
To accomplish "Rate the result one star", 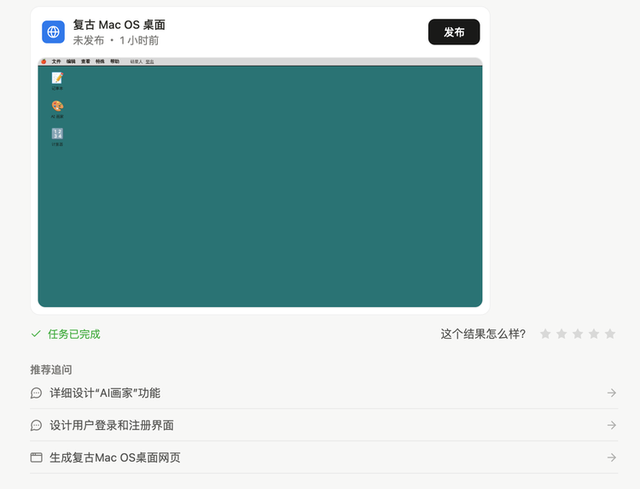I will coord(545,334).
